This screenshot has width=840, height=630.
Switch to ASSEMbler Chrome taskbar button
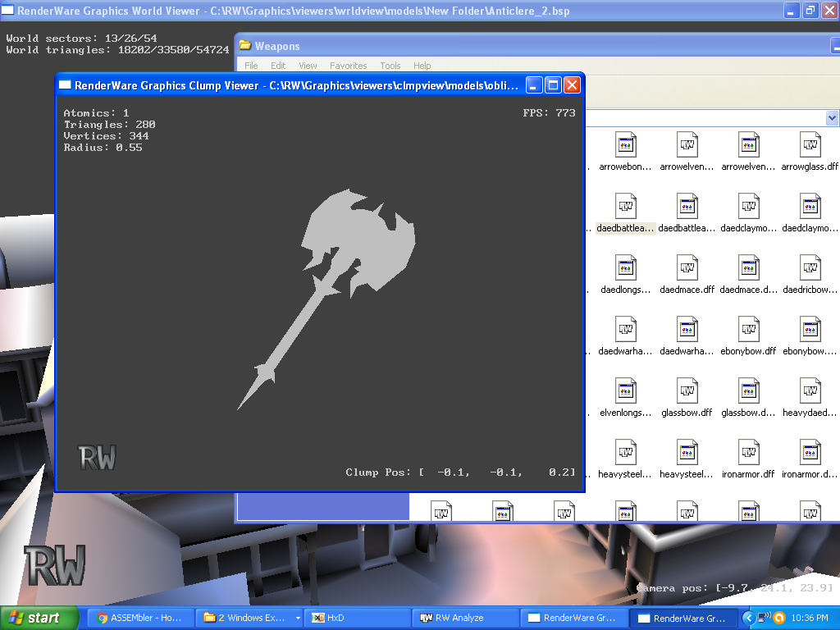(140, 618)
